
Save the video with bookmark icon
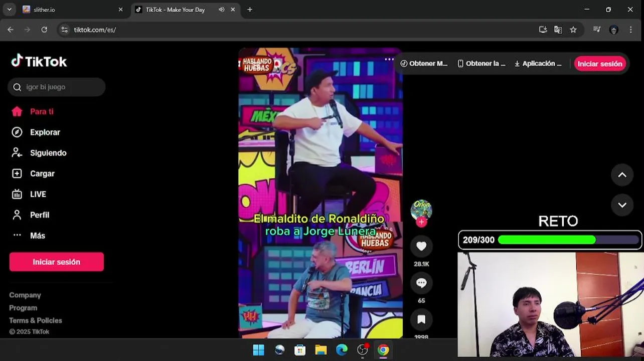click(x=421, y=319)
